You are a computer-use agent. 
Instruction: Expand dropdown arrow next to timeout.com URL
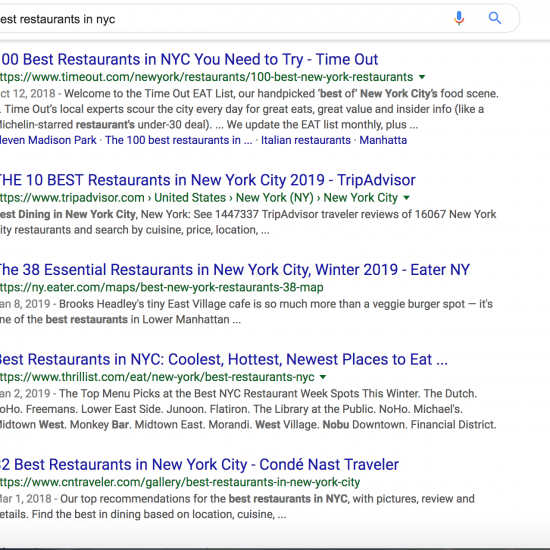(422, 77)
